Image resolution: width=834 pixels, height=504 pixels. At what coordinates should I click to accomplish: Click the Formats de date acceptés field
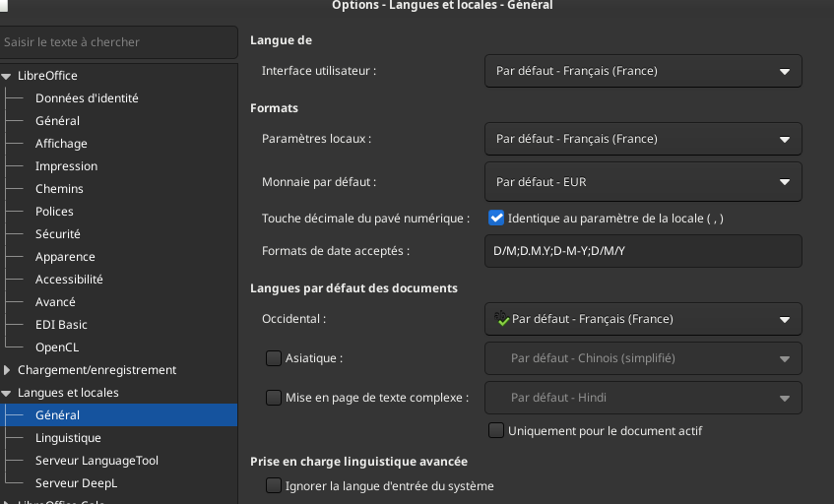(643, 251)
